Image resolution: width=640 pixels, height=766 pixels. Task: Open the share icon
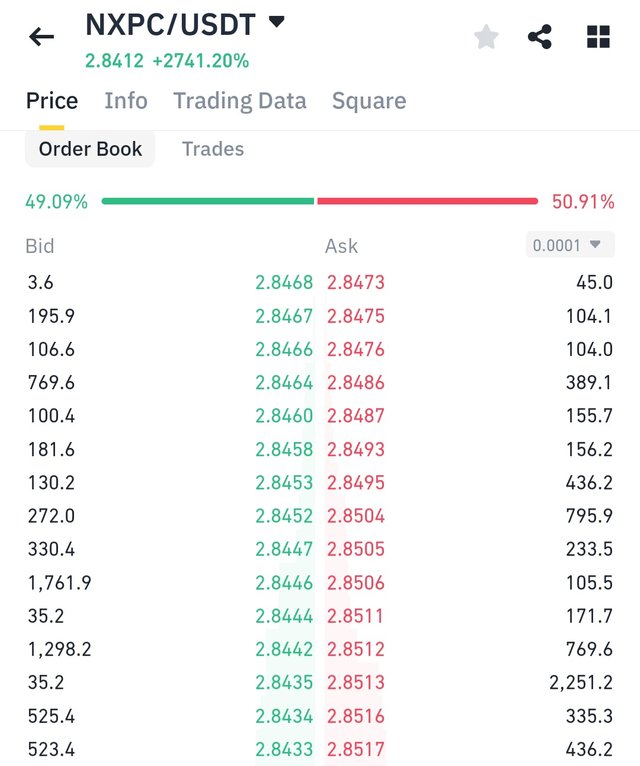point(540,37)
